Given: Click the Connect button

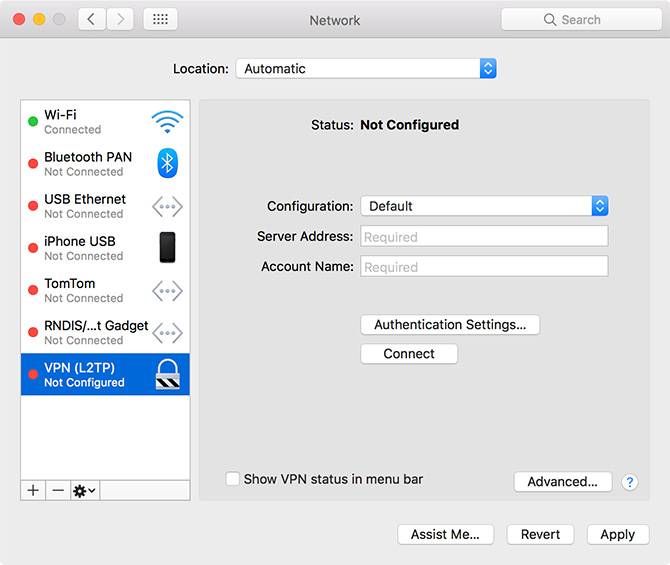Looking at the screenshot, I should (409, 354).
